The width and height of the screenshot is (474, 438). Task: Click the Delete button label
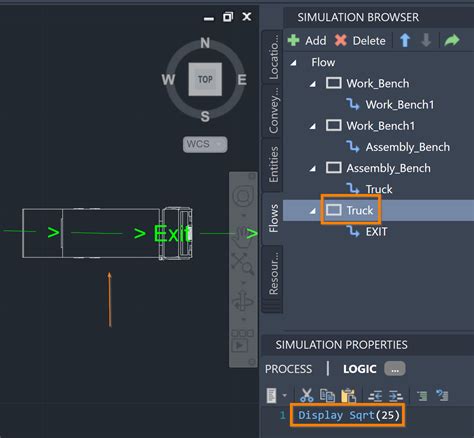[369, 41]
